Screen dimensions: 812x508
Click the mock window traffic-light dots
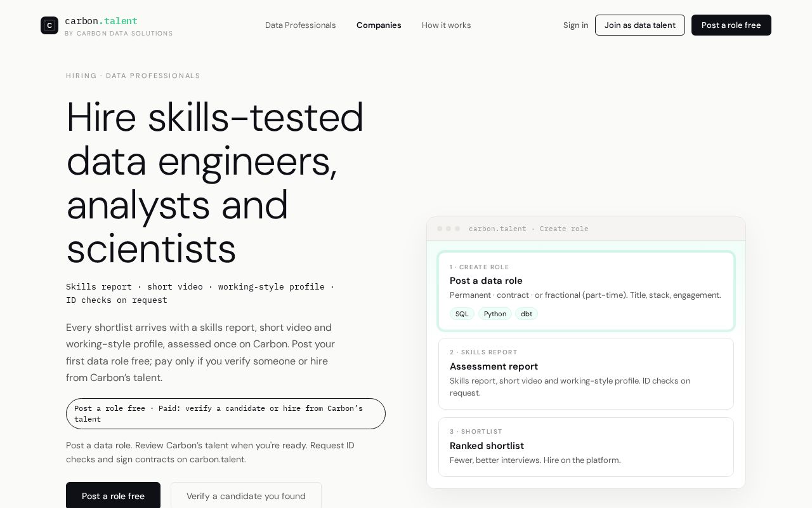coord(449,229)
